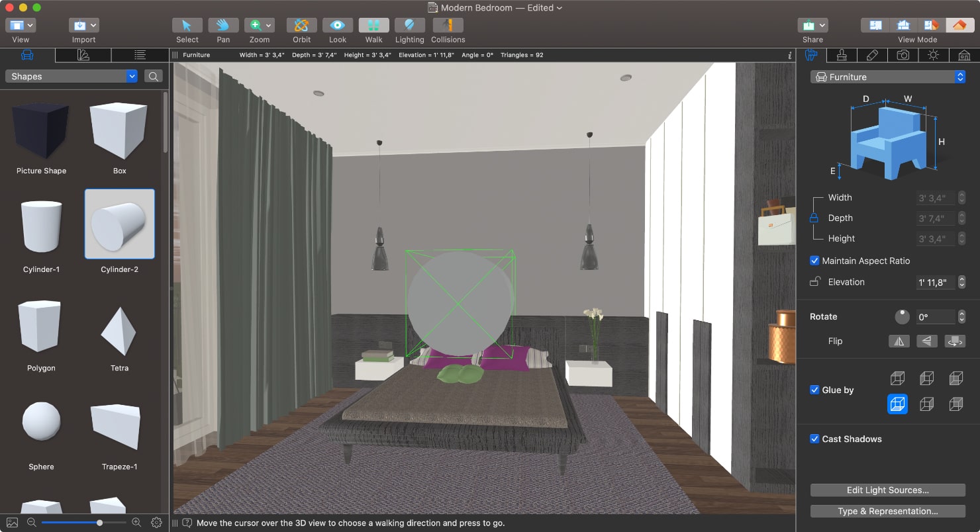
Task: Open the sunlight settings tab in the inspector
Action: (x=933, y=55)
